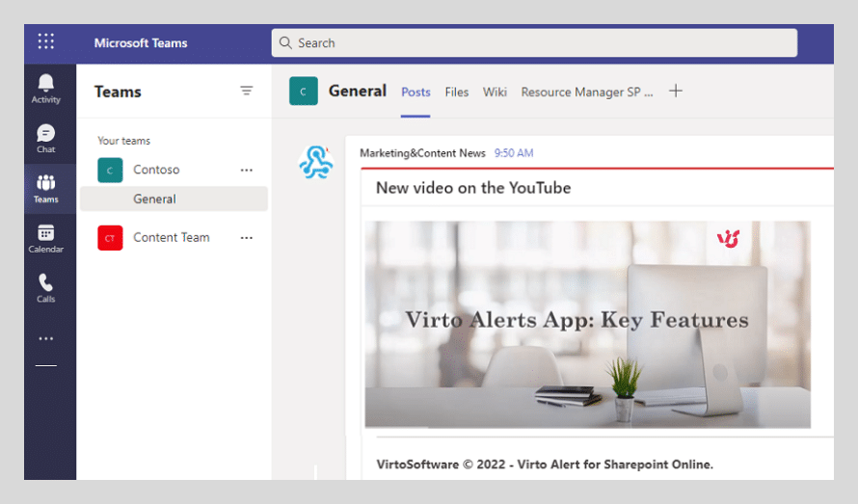Click the Content Team red avatar
The height and width of the screenshot is (504, 858).
[x=110, y=237]
